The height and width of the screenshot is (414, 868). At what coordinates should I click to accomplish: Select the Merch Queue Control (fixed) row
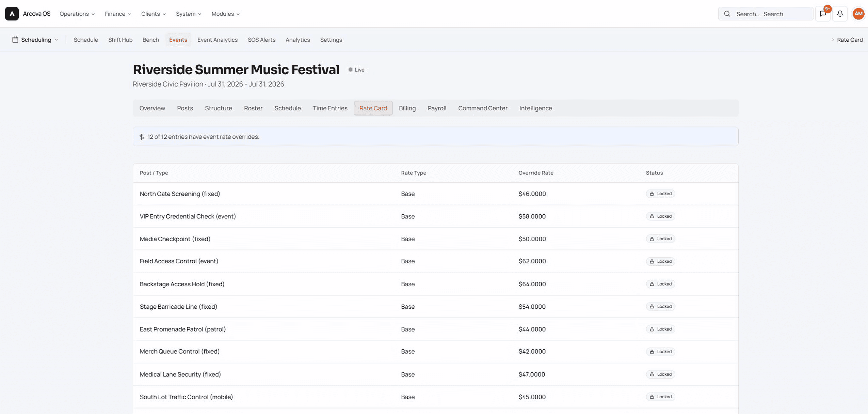tap(435, 352)
